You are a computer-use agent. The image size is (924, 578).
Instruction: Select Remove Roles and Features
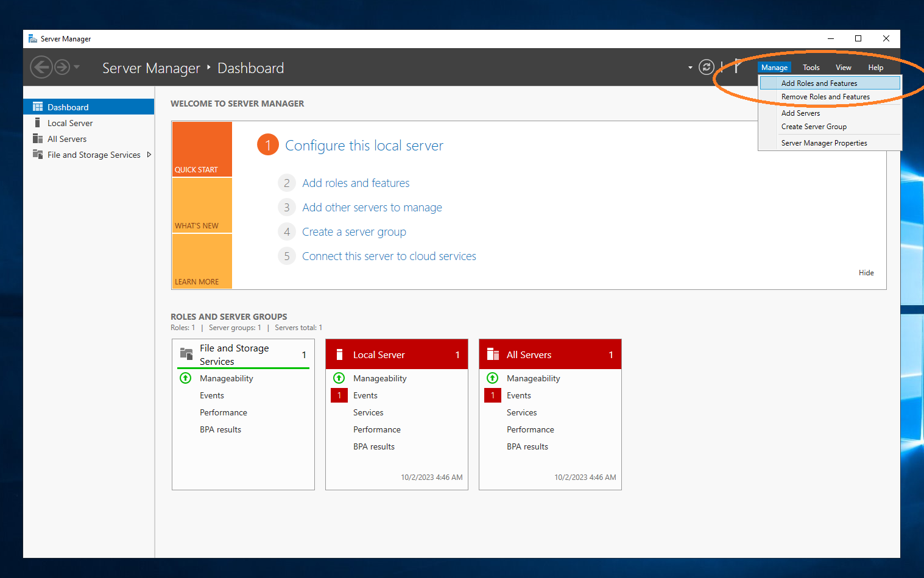[825, 96]
